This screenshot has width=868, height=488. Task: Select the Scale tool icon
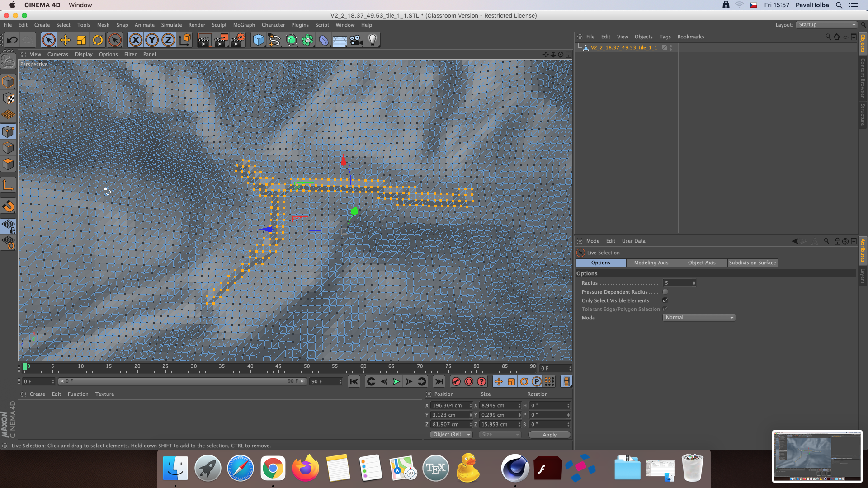click(x=81, y=40)
